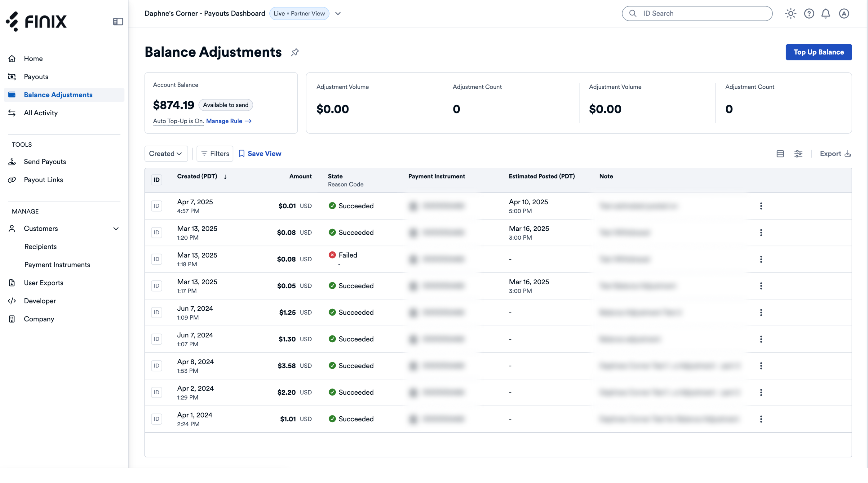The image size is (868, 483).
Task: Open the help question mark icon
Action: tap(809, 13)
